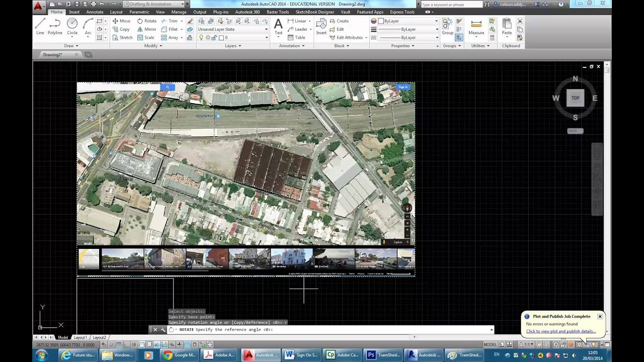Toggle layer freeze sun icon
The width and height of the screenshot is (644, 362).
pos(207,38)
